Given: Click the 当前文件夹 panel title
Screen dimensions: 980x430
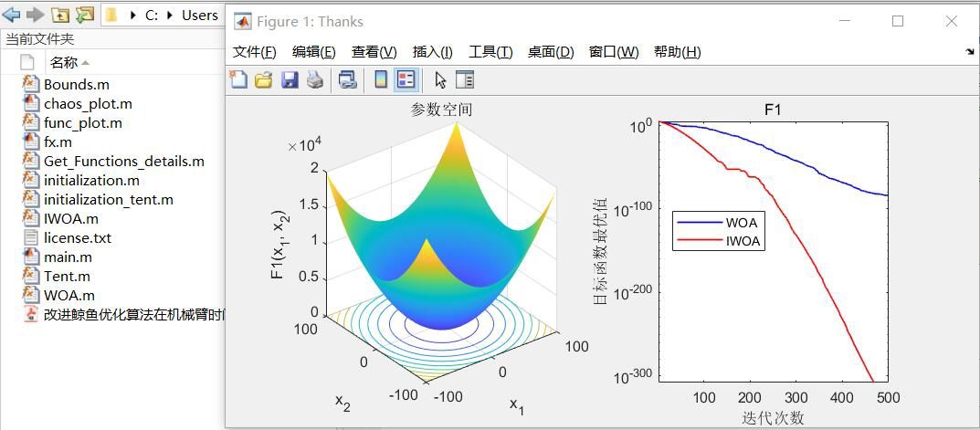Looking at the screenshot, I should click(x=40, y=39).
